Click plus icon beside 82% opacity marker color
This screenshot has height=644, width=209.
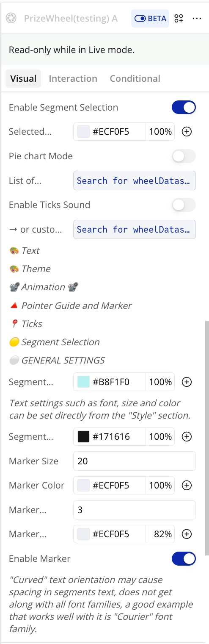tap(187, 534)
